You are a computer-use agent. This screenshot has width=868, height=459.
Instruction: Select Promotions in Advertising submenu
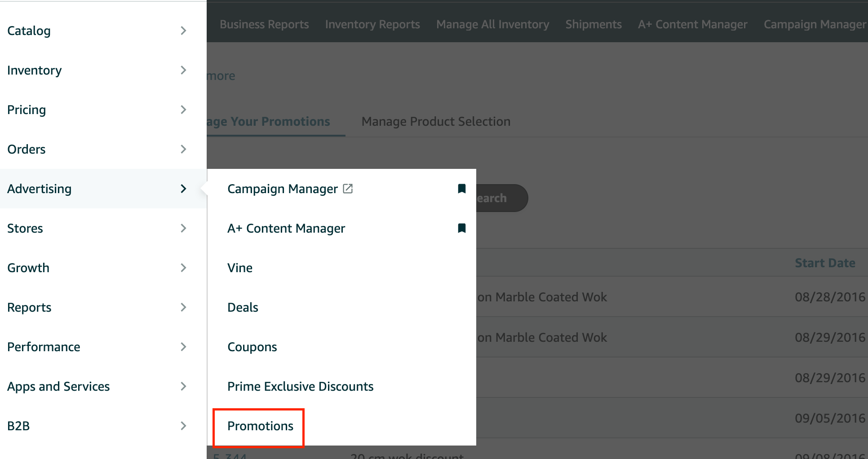click(x=260, y=426)
